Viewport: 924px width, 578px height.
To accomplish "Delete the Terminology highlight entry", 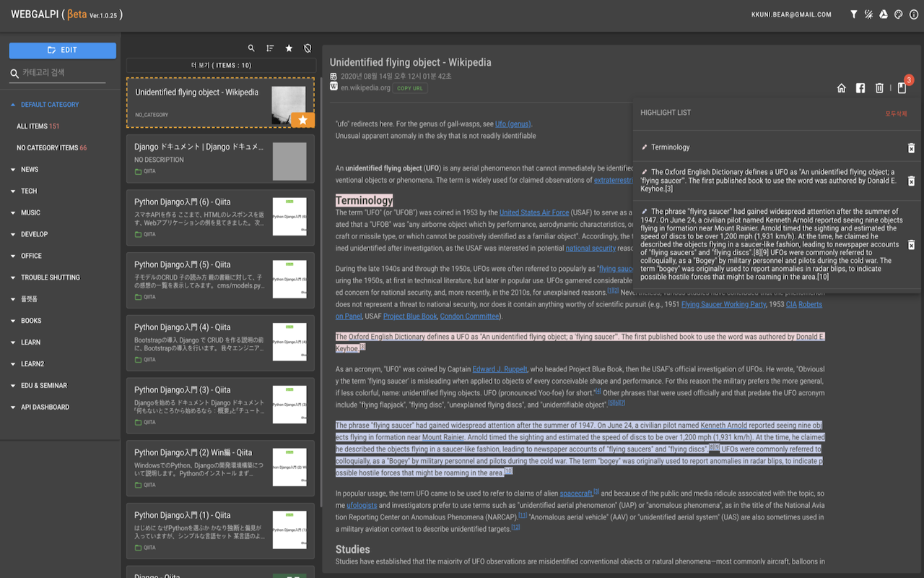I will [x=911, y=148].
